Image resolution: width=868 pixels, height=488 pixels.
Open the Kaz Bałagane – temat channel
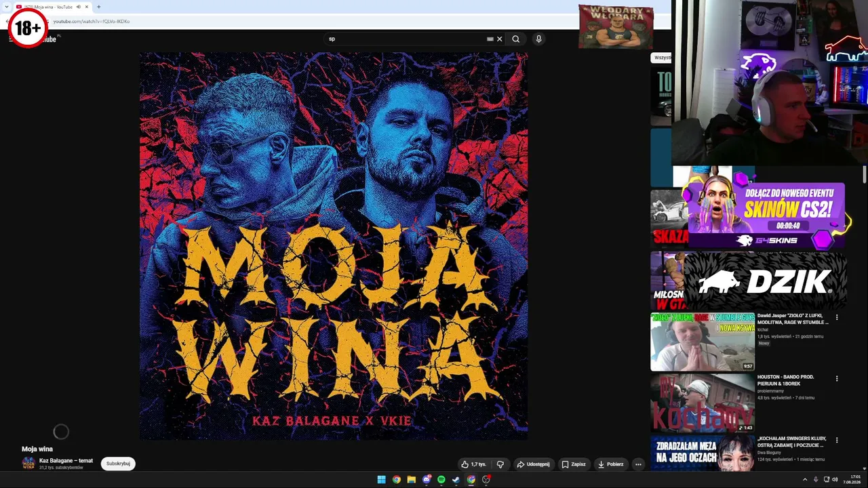pyautogui.click(x=66, y=461)
